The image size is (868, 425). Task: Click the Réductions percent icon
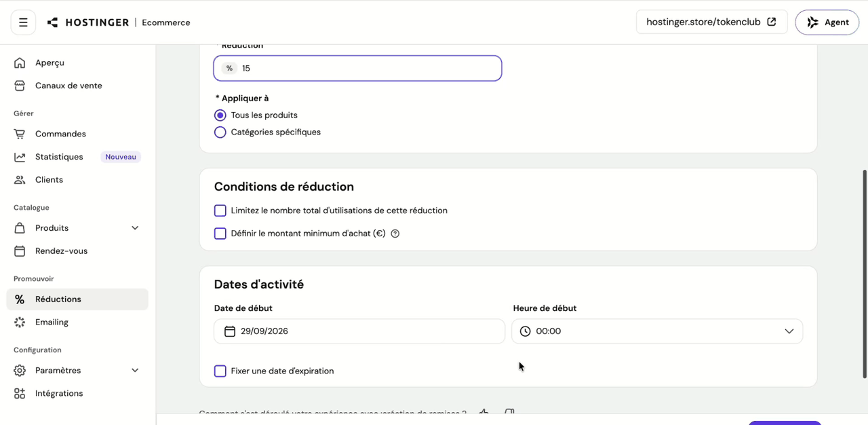(20, 299)
